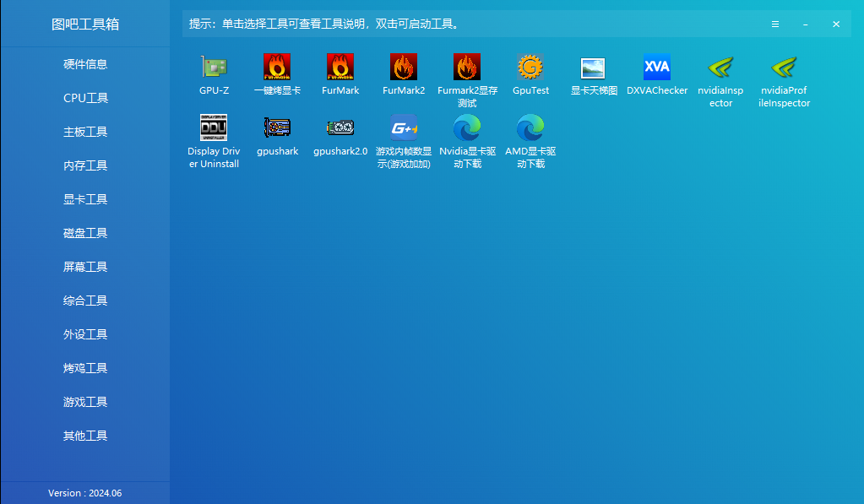864x504 pixels.
Task: Click the DXVAChecker icon
Action: click(656, 68)
